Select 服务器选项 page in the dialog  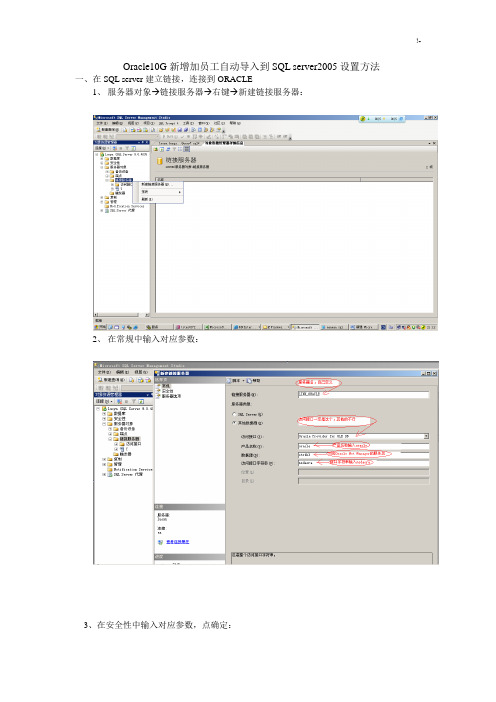click(169, 396)
